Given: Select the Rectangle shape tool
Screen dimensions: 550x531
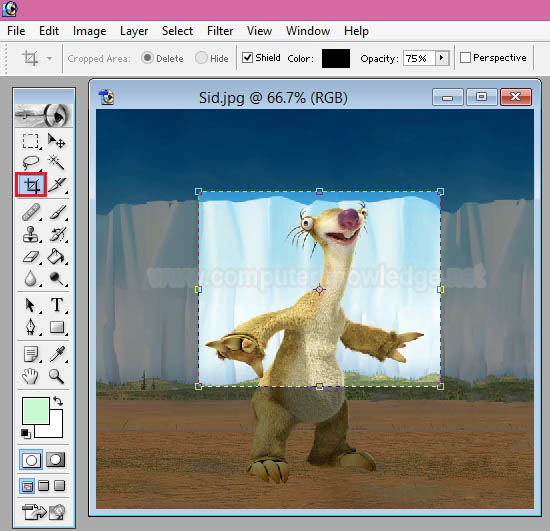Looking at the screenshot, I should pos(57,327).
